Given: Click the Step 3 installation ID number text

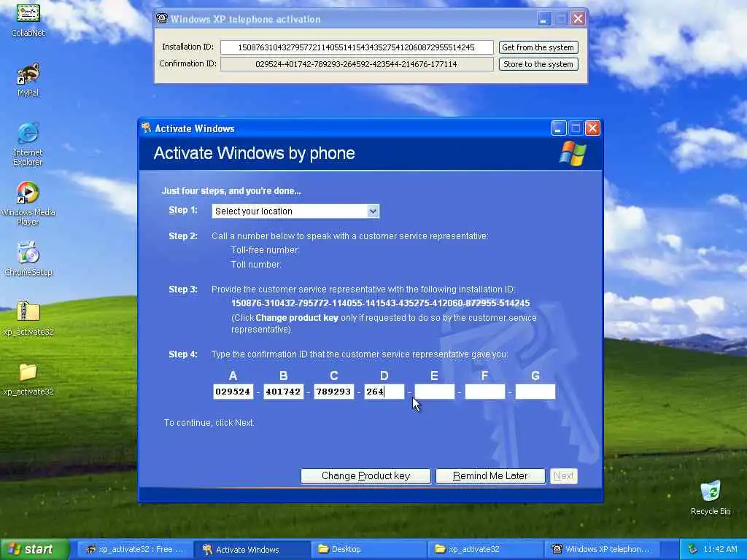Looking at the screenshot, I should (x=380, y=303).
